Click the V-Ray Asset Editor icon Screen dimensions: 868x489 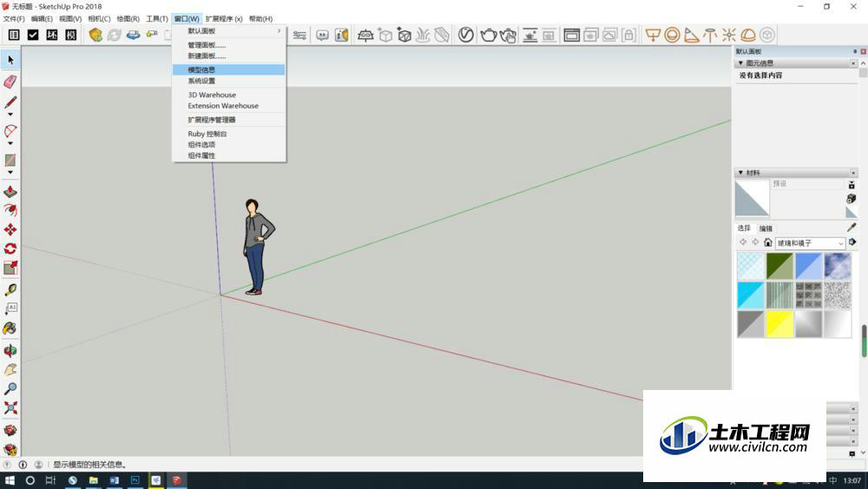coord(466,35)
